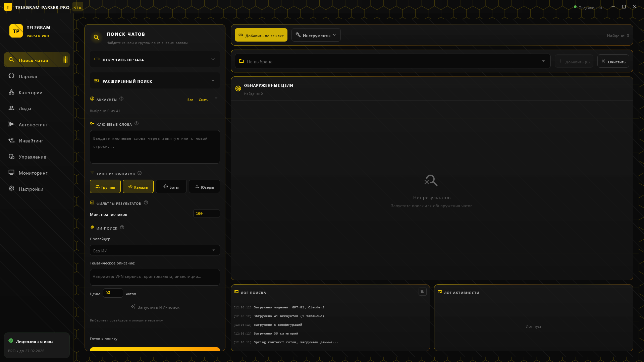Click help icon next to Аккаунты
This screenshot has width=644, height=362.
coord(121,99)
